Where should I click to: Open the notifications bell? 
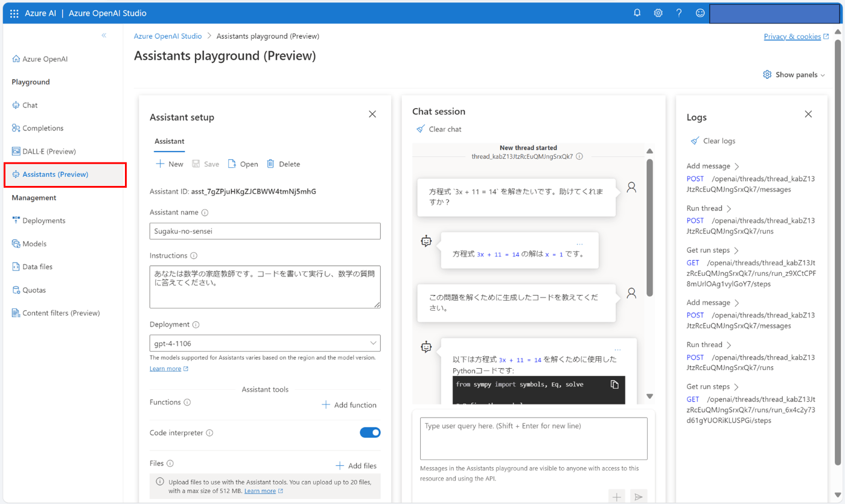pos(637,13)
